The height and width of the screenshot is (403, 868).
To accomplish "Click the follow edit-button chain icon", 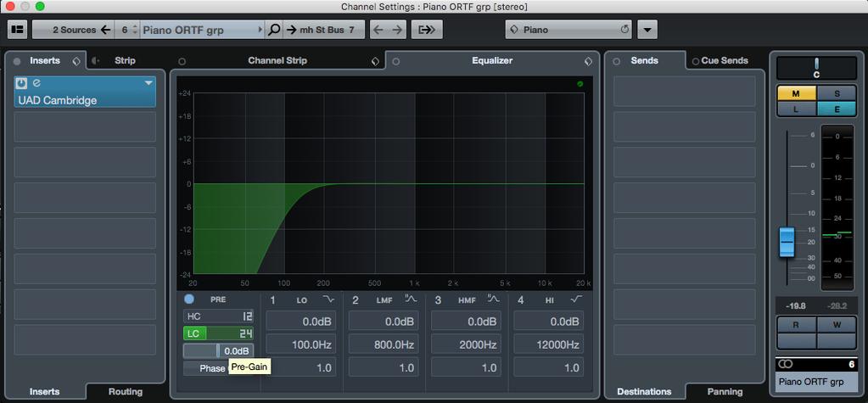I will coord(427,30).
